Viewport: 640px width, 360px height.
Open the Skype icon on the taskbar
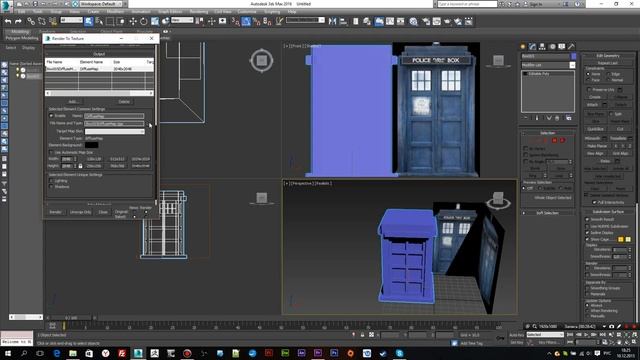tap(400, 353)
